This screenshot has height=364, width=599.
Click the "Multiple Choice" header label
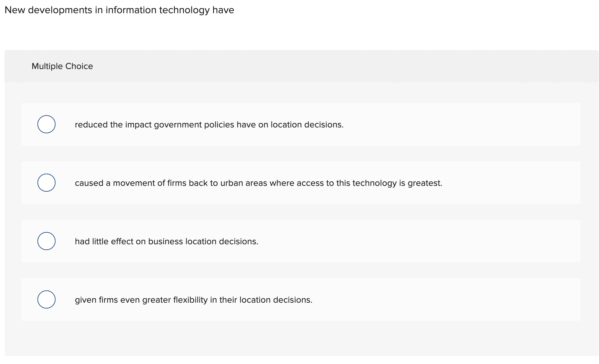62,66
